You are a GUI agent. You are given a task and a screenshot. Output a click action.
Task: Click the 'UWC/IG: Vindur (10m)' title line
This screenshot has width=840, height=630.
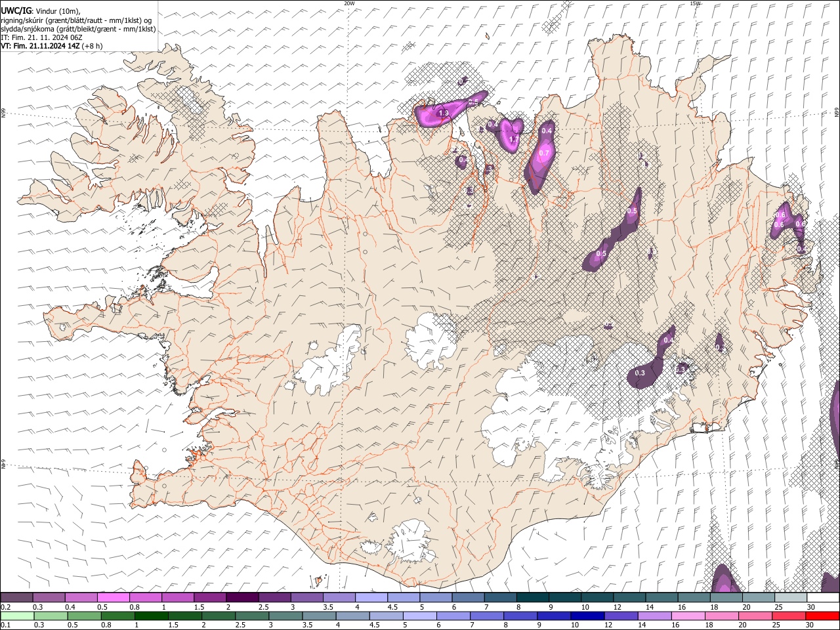tap(40, 10)
